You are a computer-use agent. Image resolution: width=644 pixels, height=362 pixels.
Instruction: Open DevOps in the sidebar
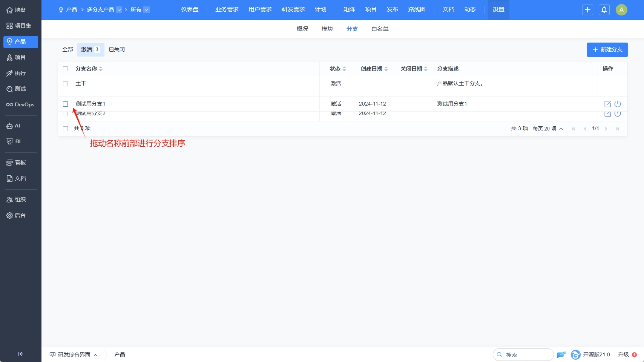20,104
